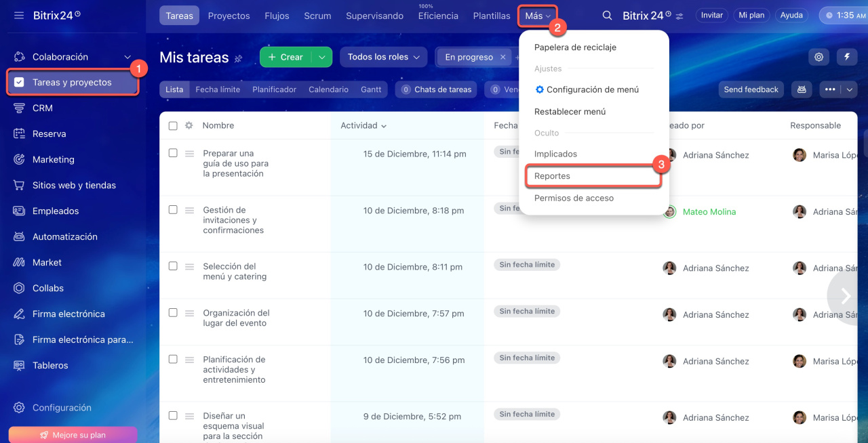Screen dimensions: 868x443
Task: Check the Selección del menú y catering task
Action: pos(173,266)
